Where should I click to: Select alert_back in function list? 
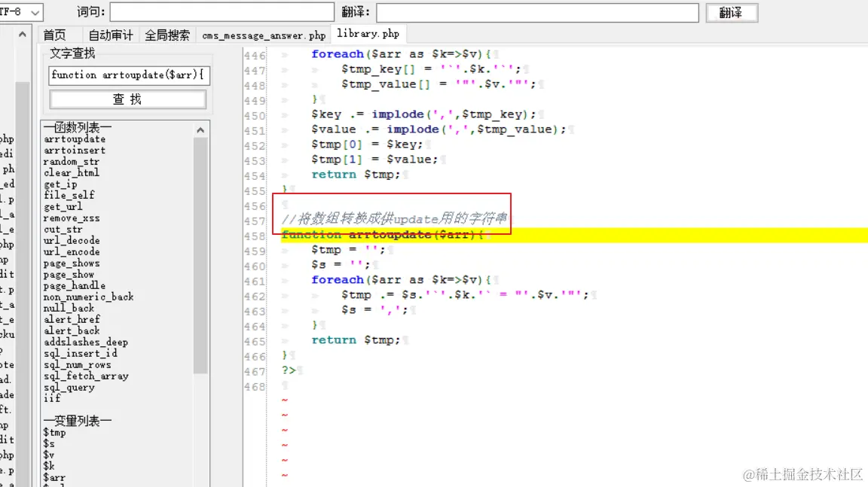[x=72, y=330]
